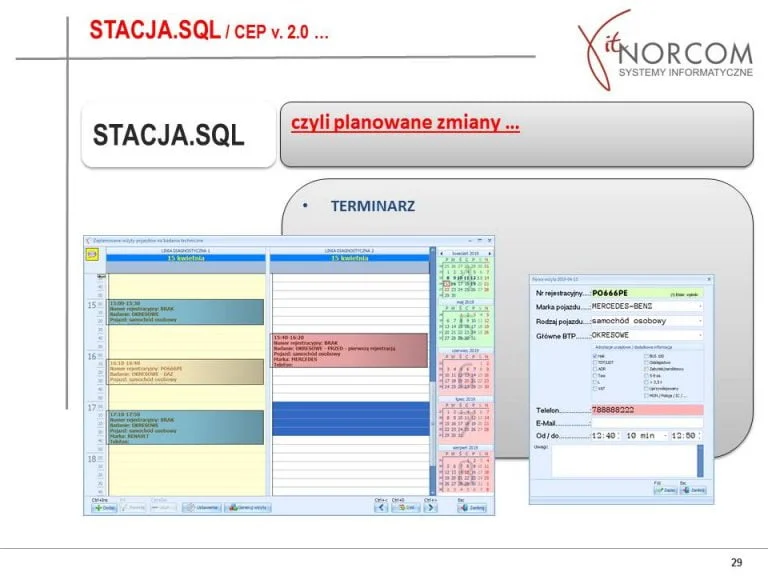Image resolution: width=768 pixels, height=576 pixels.
Task: Select the 17:10-17:50 RENAULT appointment
Action: [x=186, y=427]
